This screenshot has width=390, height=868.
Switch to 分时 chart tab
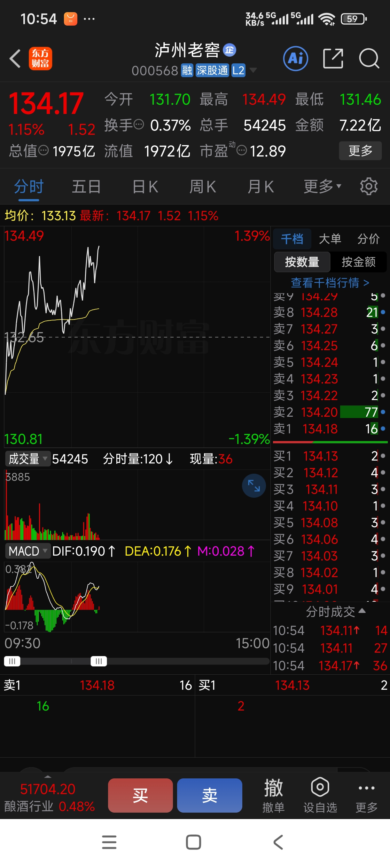coord(29,186)
